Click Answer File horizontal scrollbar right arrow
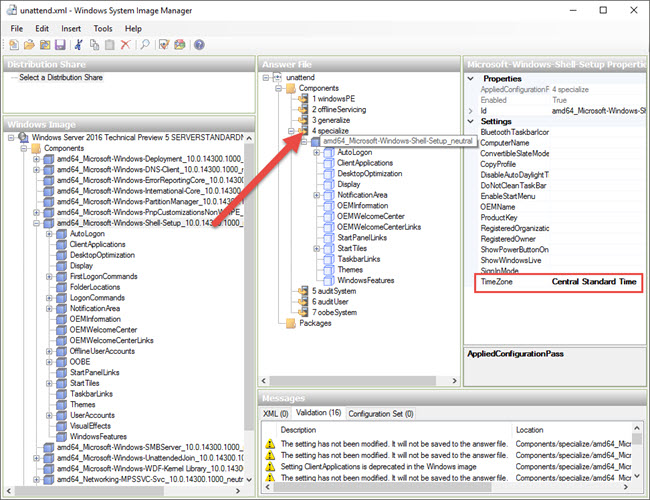The image size is (650, 500). (454, 381)
